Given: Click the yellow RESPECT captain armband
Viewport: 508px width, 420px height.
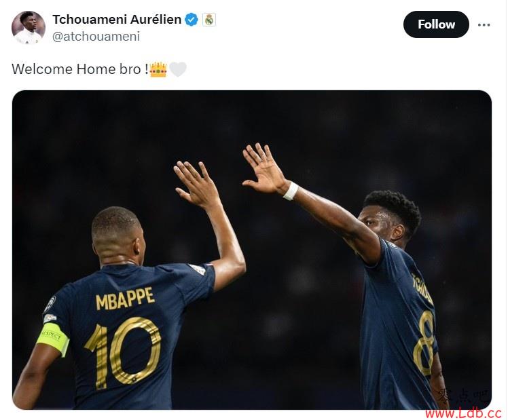Looking at the screenshot, I should point(53,339).
